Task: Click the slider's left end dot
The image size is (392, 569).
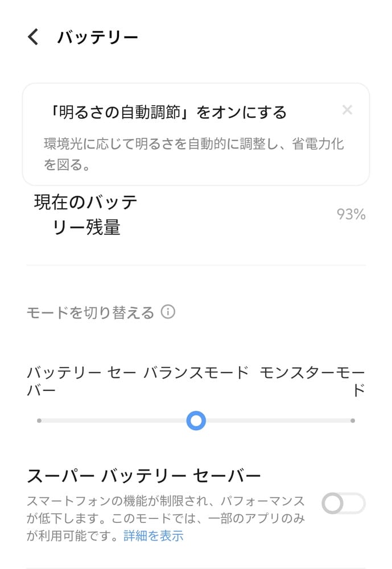Action: tap(39, 421)
